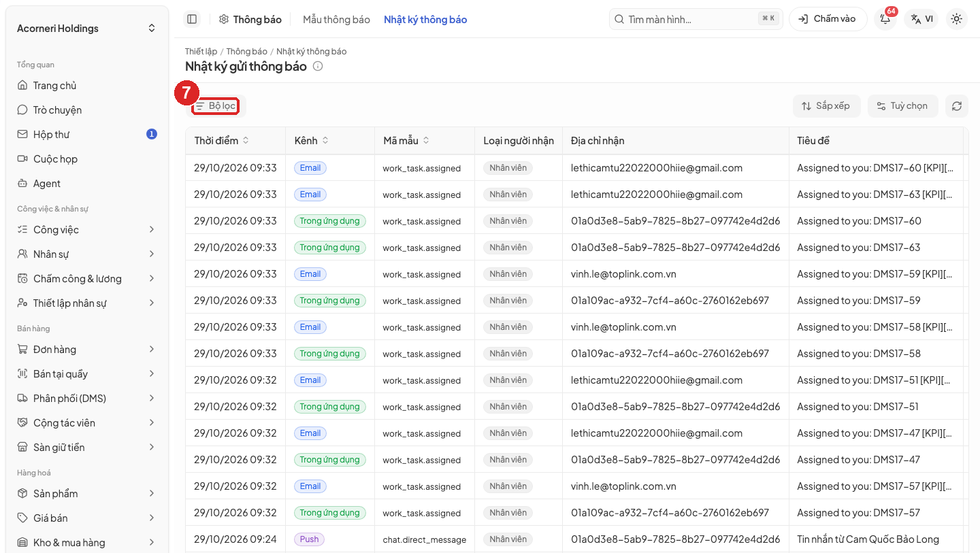Switch theme with the sun icon

(957, 19)
